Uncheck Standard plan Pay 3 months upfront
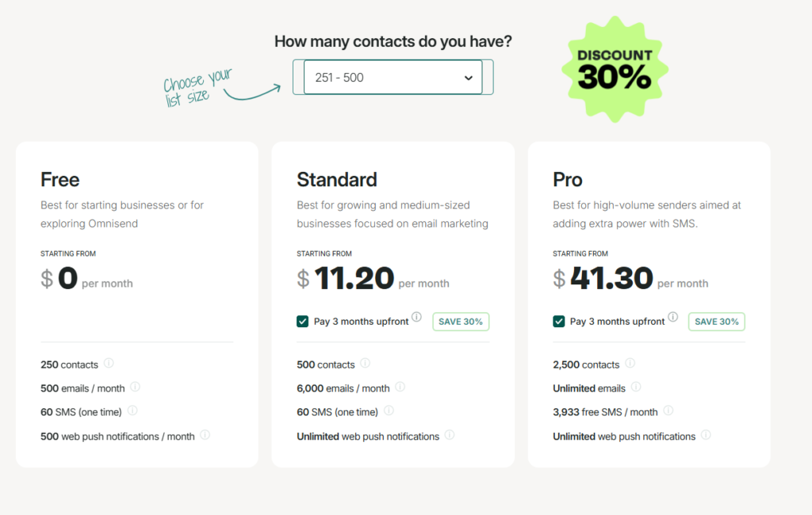The height and width of the screenshot is (515, 812). pos(302,322)
